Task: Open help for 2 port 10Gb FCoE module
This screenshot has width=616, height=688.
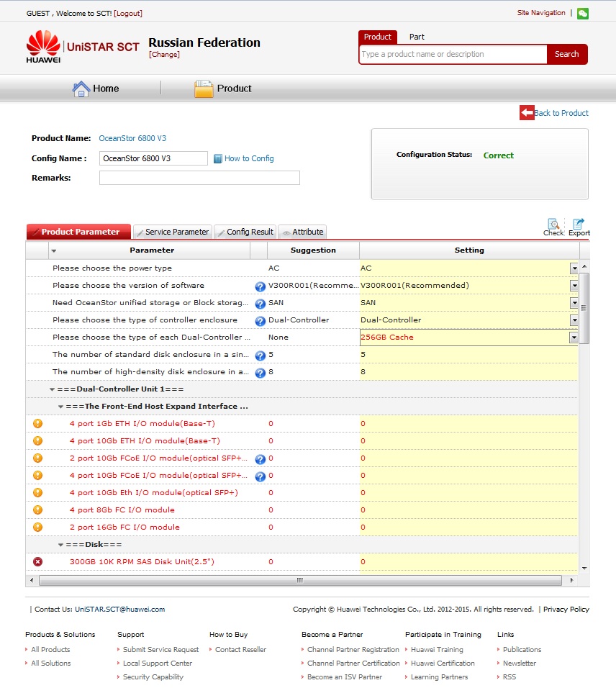Action: (x=261, y=459)
